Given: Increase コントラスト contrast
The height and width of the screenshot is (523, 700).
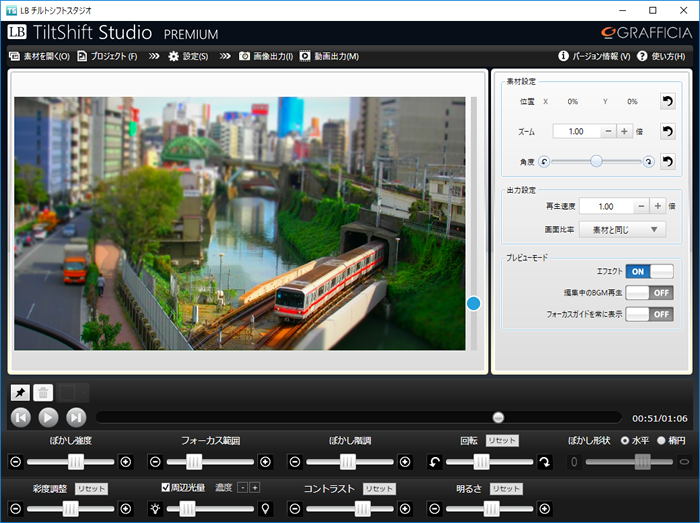Looking at the screenshot, I should click(405, 509).
